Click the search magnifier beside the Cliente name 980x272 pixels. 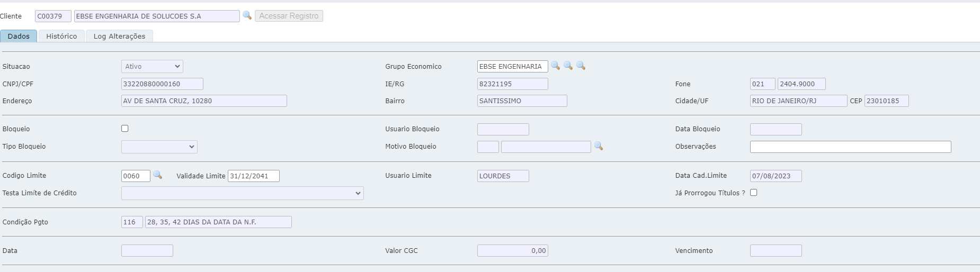(247, 15)
